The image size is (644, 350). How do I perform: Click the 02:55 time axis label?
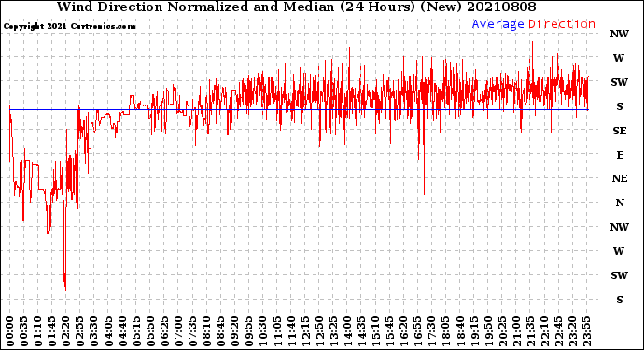click(x=80, y=331)
